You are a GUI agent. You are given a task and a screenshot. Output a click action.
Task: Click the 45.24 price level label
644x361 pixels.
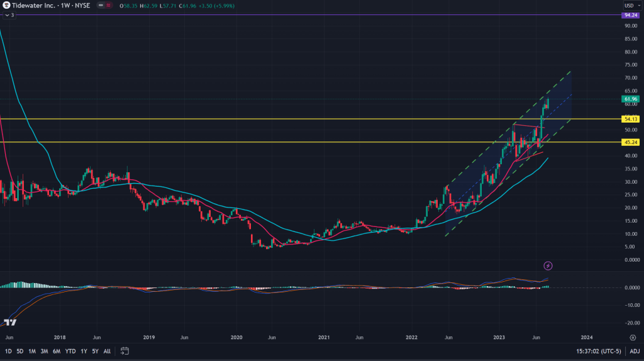point(630,142)
